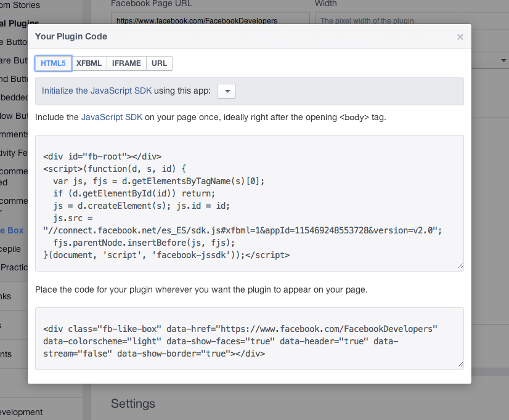Grab the plugin code box resize handle

coord(460,365)
